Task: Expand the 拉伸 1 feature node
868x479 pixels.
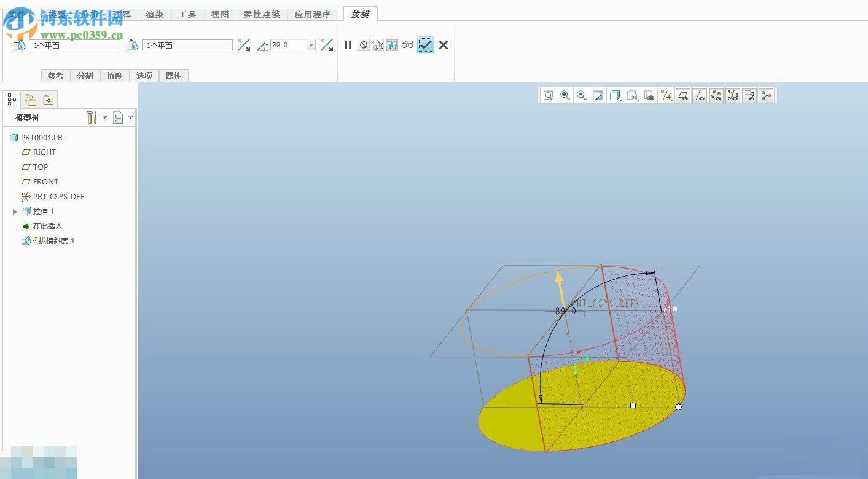Action: pos(15,212)
